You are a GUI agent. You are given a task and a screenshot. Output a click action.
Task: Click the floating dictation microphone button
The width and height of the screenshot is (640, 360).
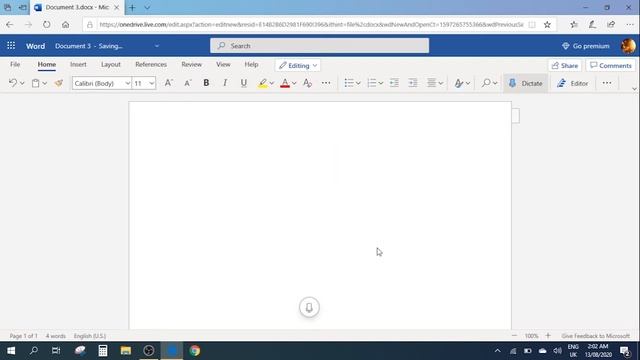[309, 307]
